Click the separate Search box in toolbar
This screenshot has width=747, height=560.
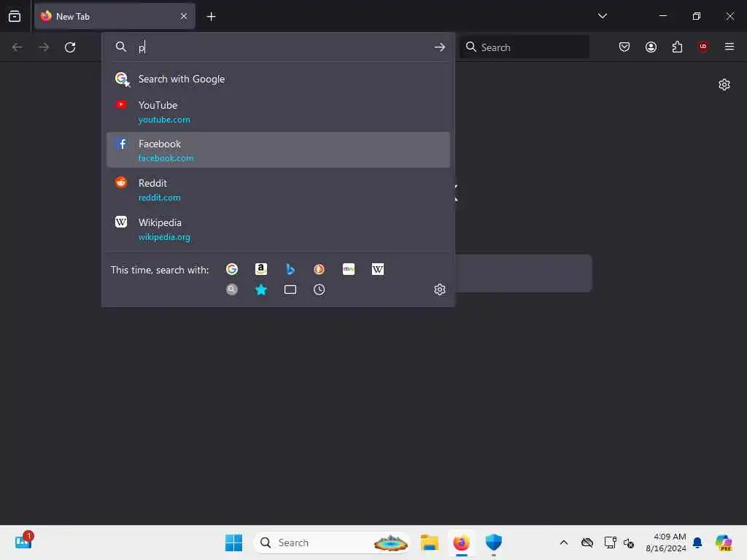coord(525,47)
